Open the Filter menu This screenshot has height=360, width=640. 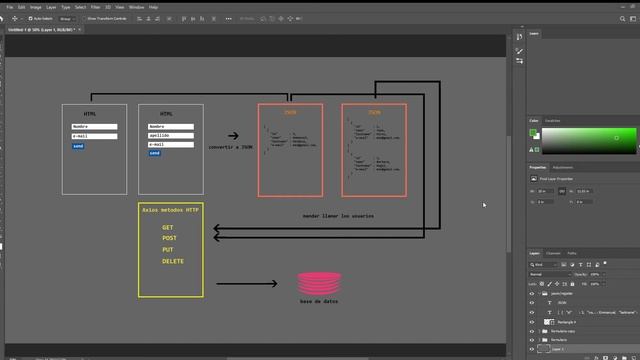(x=96, y=7)
